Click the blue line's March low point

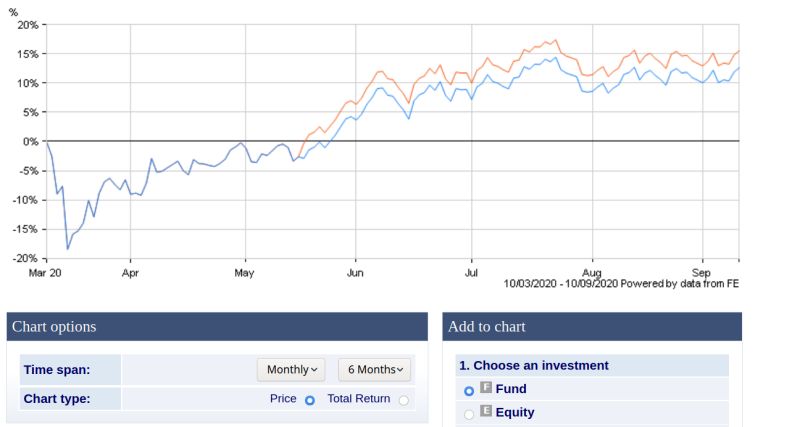pos(68,248)
